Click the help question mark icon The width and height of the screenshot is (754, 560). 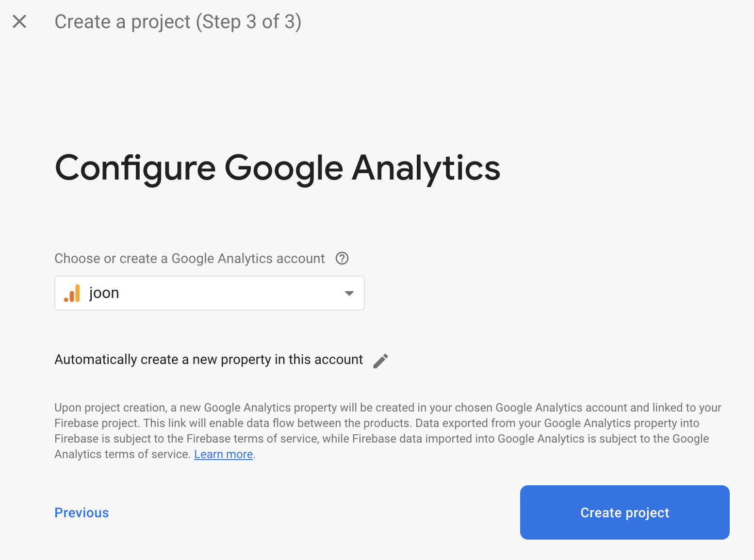click(342, 258)
